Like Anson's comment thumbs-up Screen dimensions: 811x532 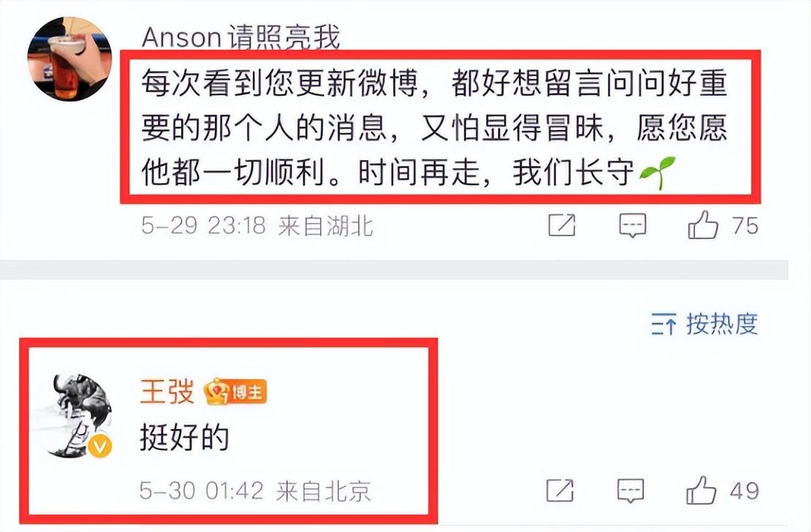(703, 224)
